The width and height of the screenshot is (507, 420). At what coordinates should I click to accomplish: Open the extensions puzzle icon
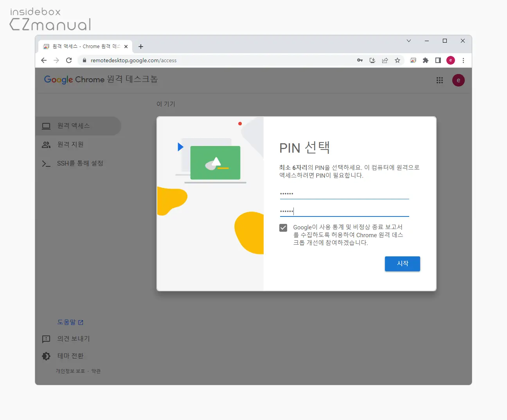click(426, 60)
